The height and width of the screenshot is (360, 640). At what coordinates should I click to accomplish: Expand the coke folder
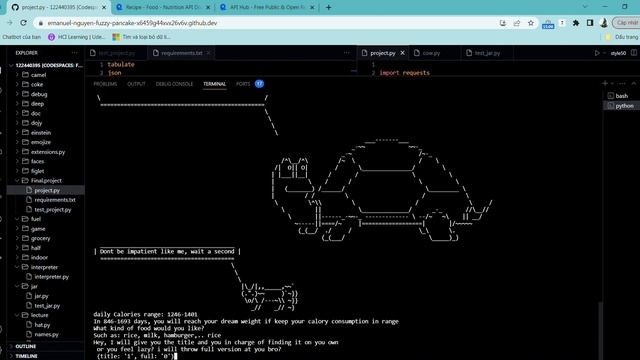tap(46, 84)
